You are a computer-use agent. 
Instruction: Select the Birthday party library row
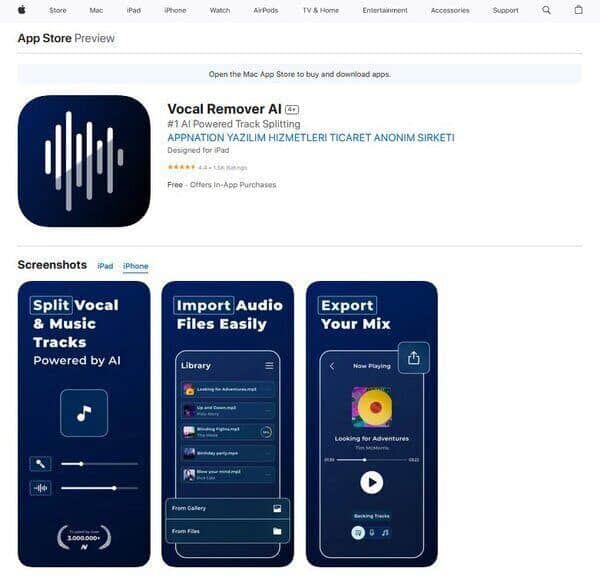[228, 453]
